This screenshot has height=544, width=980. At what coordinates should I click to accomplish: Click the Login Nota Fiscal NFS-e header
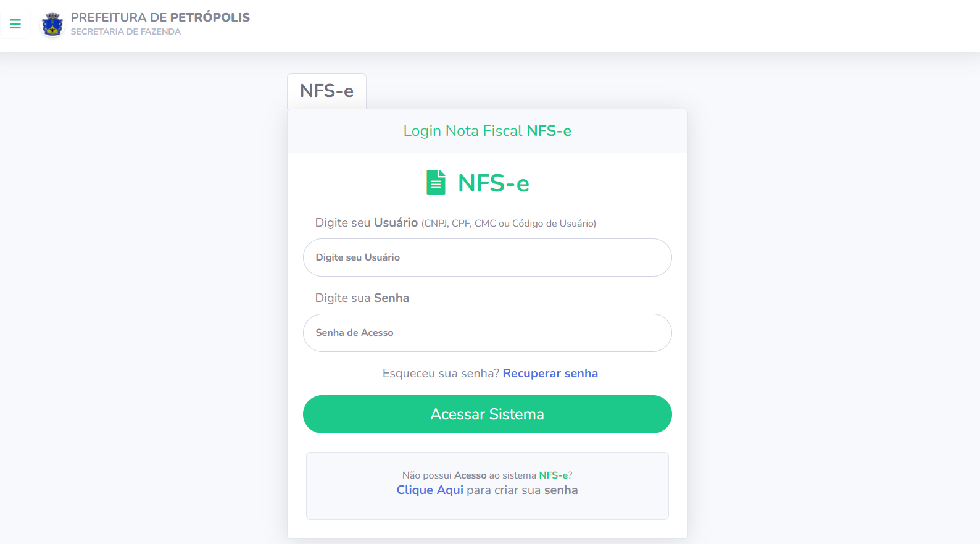pyautogui.click(x=487, y=131)
